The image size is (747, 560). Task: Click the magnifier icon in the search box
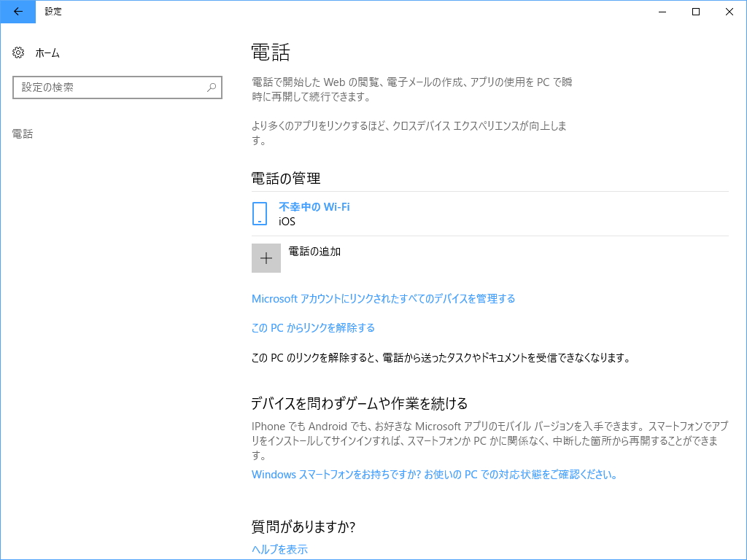[x=210, y=87]
